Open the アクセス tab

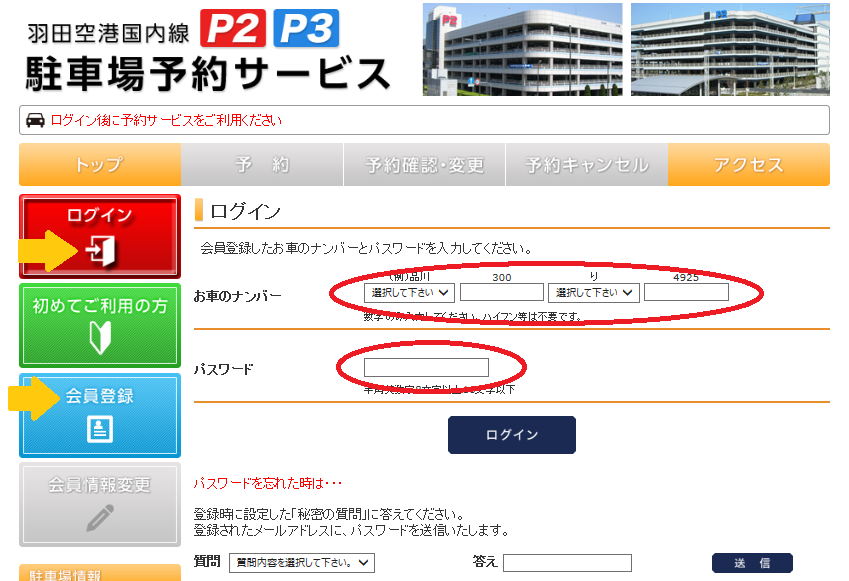click(x=749, y=165)
